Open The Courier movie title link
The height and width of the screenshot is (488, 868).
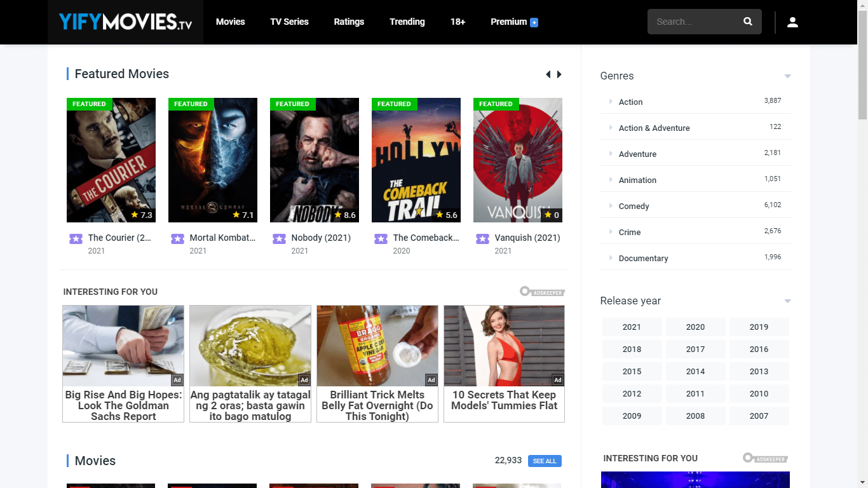[119, 238]
